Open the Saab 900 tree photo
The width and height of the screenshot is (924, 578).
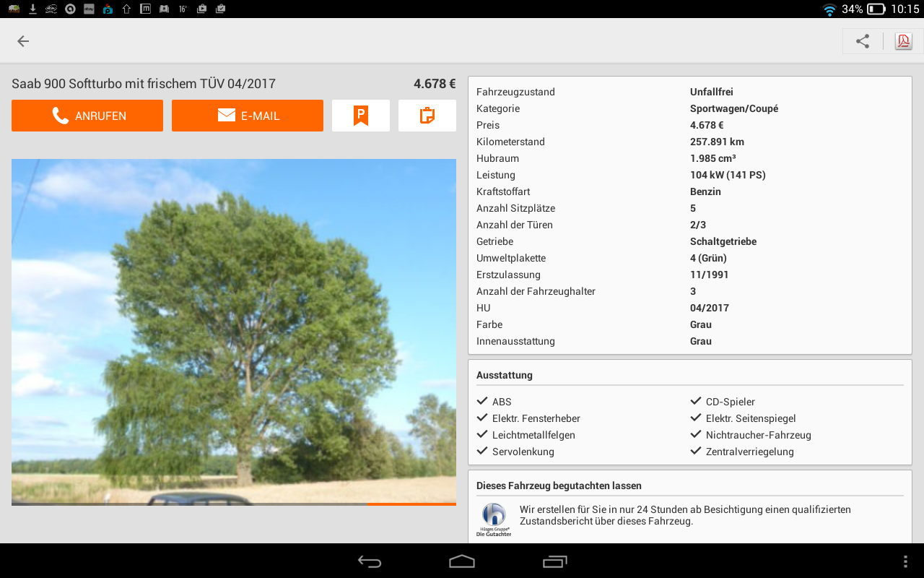(x=234, y=332)
